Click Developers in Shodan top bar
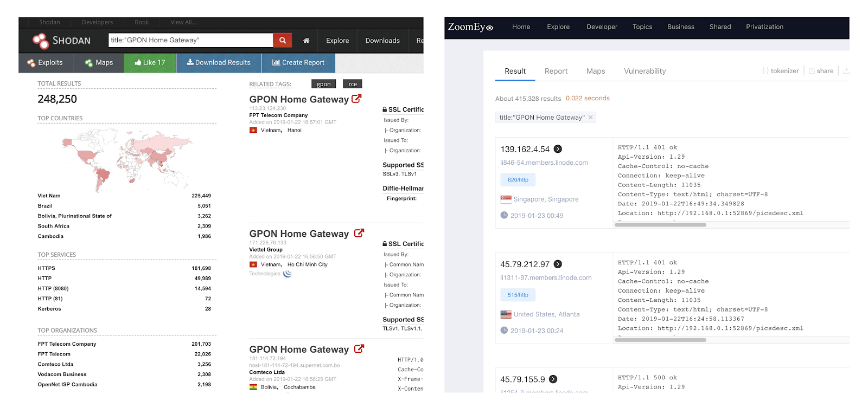The image size is (868, 414). tap(98, 22)
